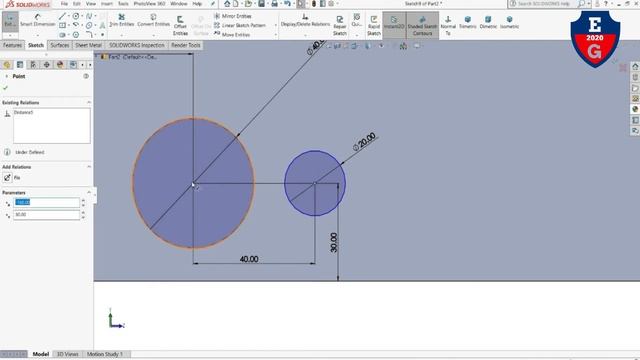Open the Window menu
This screenshot has width=640, height=360.
pos(178,4)
